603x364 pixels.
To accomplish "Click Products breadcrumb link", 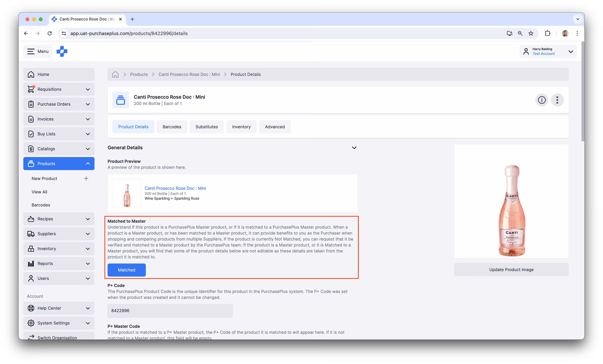I will click(139, 74).
